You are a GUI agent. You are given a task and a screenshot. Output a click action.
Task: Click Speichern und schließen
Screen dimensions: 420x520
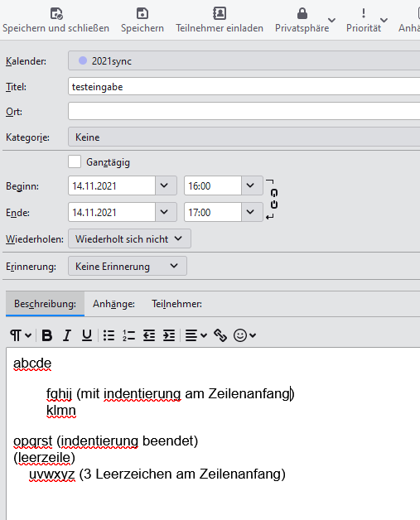click(56, 20)
